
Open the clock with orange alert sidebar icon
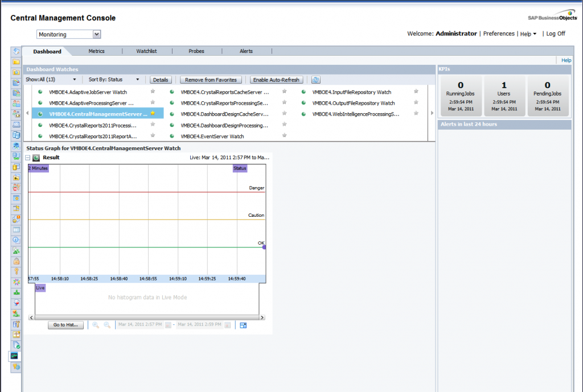[16, 219]
